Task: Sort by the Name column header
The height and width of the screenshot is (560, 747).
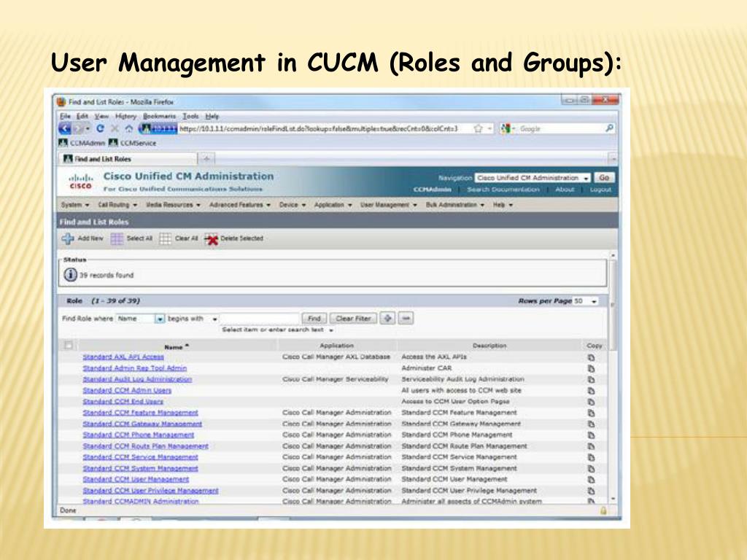Action: (x=177, y=346)
